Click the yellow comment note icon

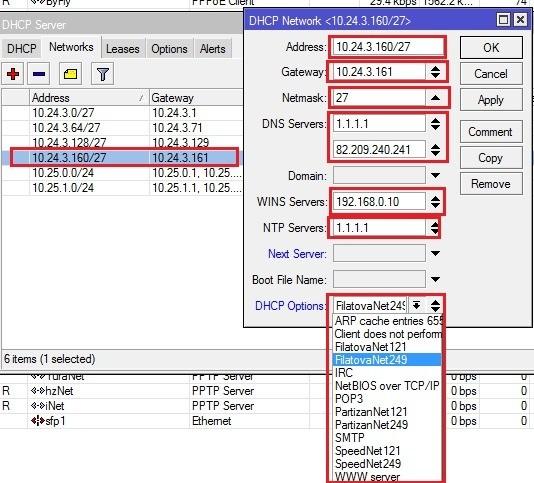pos(70,74)
